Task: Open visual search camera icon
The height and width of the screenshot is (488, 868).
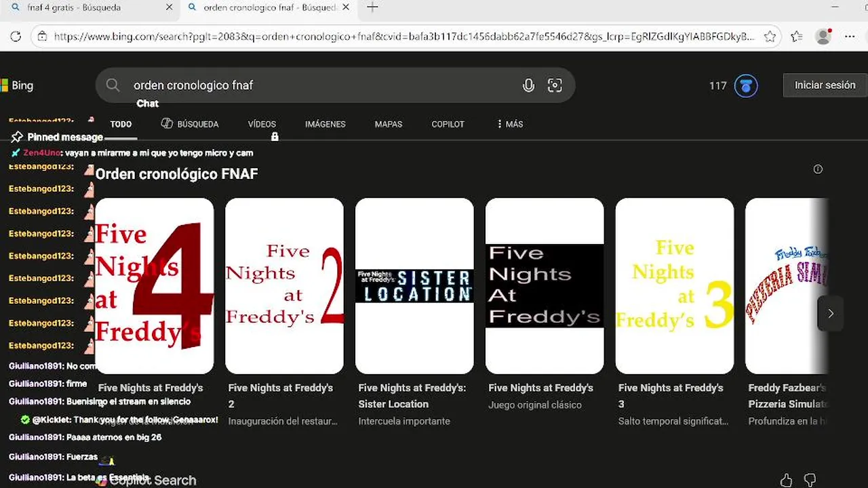Action: [555, 85]
